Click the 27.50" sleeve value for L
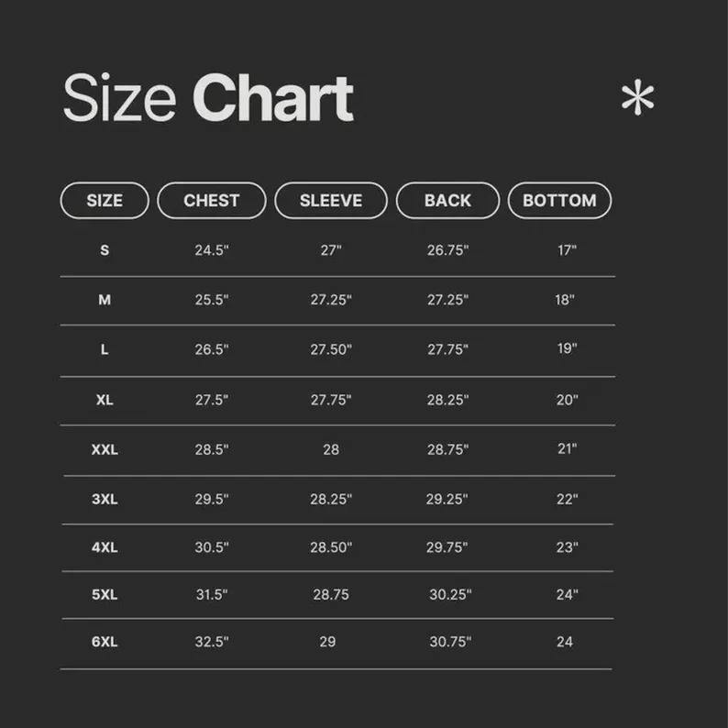 pos(331,349)
